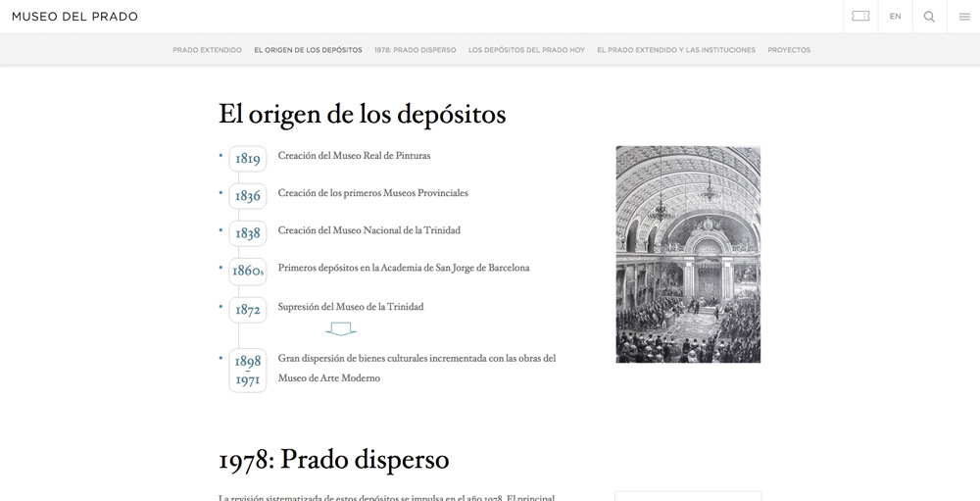The height and width of the screenshot is (501, 980).
Task: Select the 1838 timeline year badge
Action: click(248, 233)
